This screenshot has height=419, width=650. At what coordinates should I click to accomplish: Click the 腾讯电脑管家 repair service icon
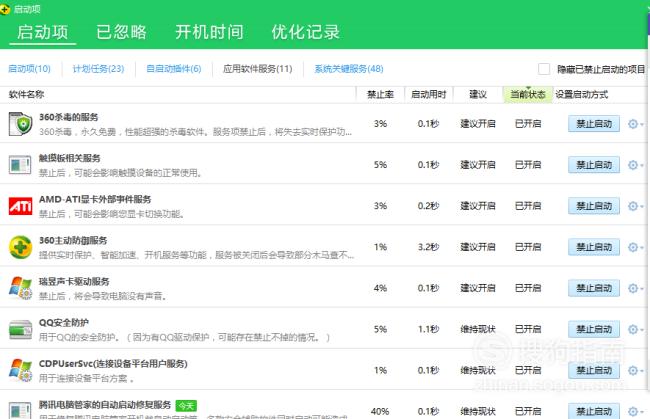pyautogui.click(x=20, y=410)
